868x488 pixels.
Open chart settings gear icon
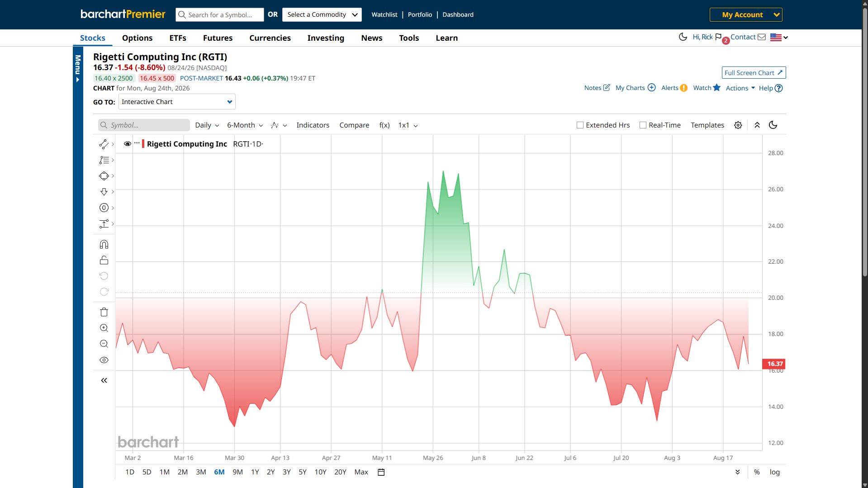[x=738, y=125]
